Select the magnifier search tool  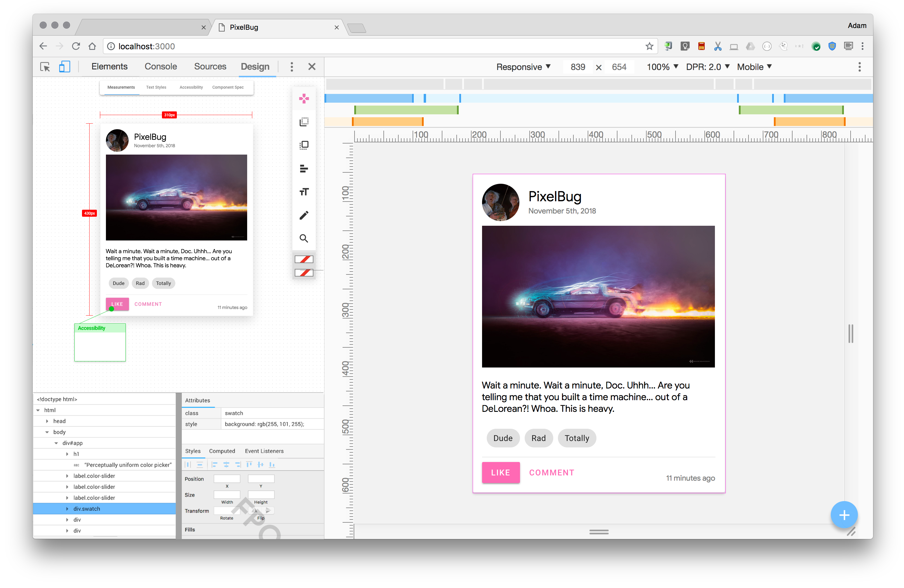pyautogui.click(x=304, y=238)
